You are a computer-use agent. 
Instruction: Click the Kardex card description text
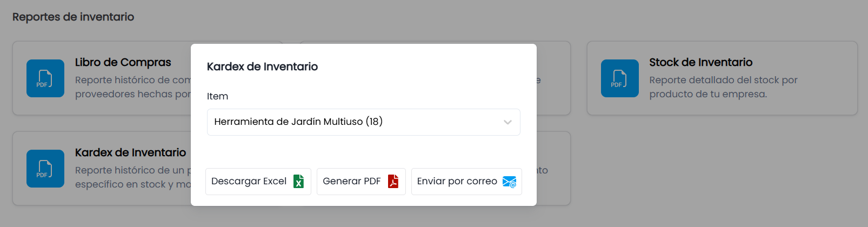pos(133,177)
